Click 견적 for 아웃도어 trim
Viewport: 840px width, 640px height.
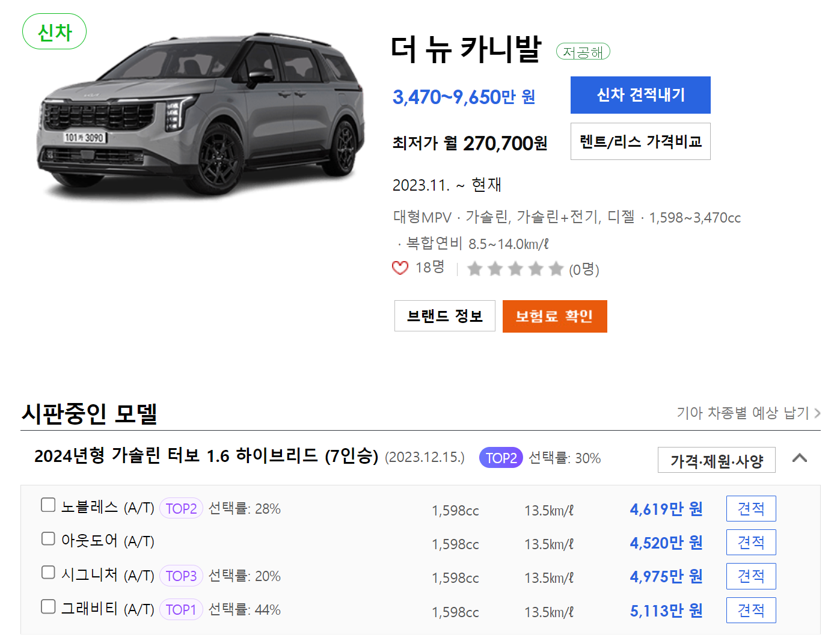751,543
